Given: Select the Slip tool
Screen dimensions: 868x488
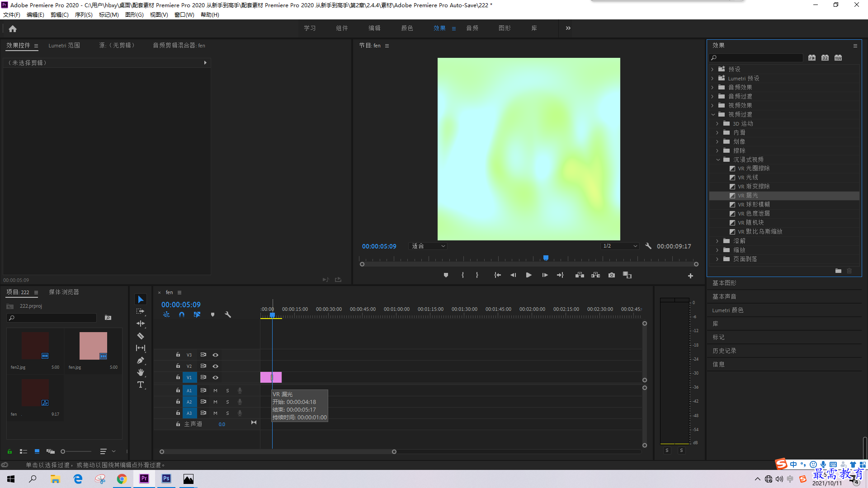Looking at the screenshot, I should click(141, 348).
